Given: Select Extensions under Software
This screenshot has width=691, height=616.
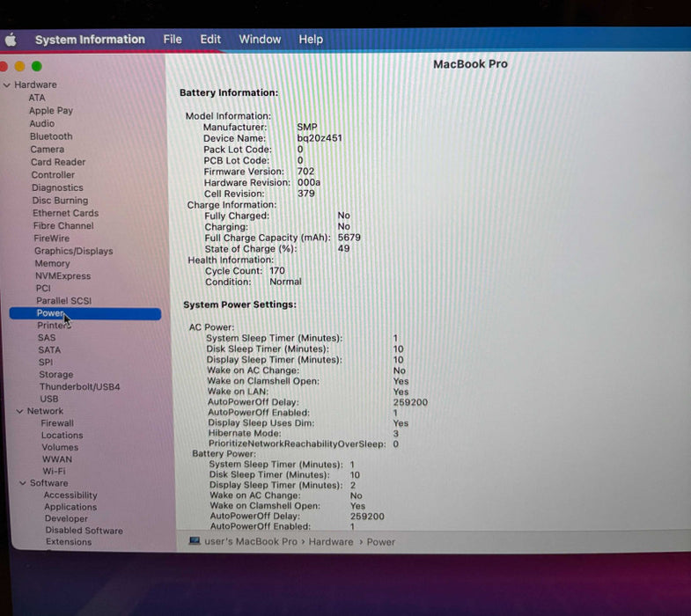Looking at the screenshot, I should pos(69,542).
